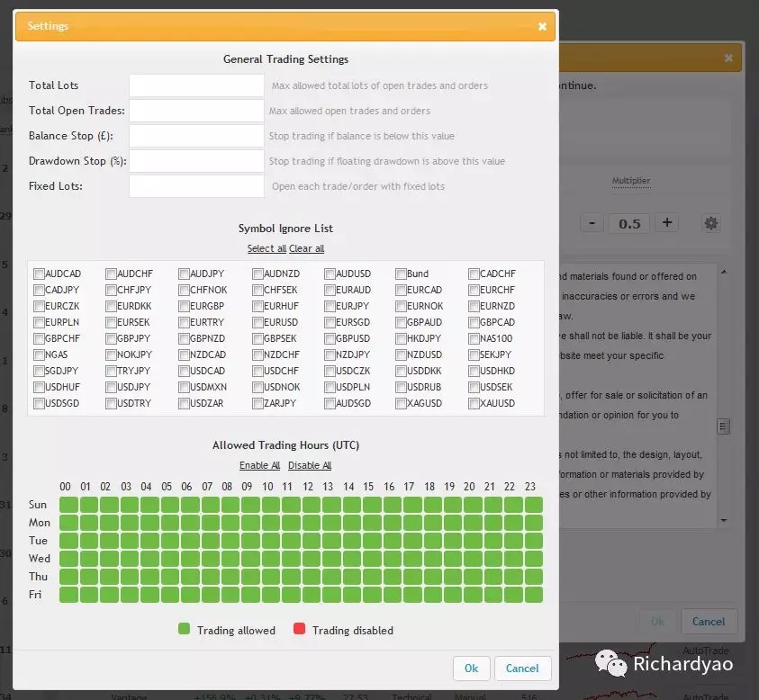Click Clear all symbols link
The image size is (759, 700).
(x=307, y=249)
